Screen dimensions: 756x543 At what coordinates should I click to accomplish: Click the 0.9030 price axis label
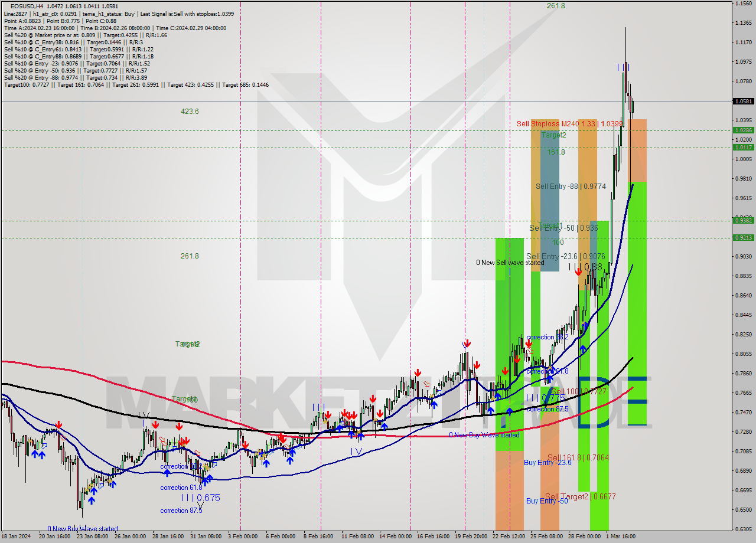click(744, 257)
